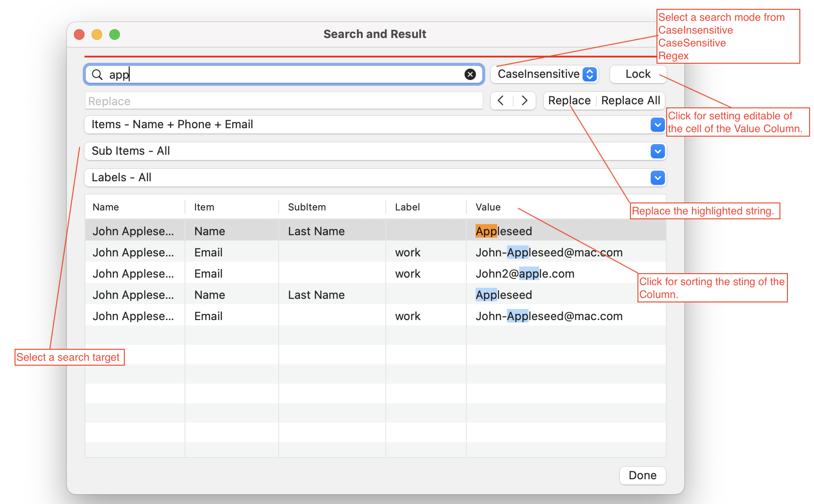This screenshot has height=504, width=814.
Task: Click the yellow minimize window button
Action: (x=97, y=34)
